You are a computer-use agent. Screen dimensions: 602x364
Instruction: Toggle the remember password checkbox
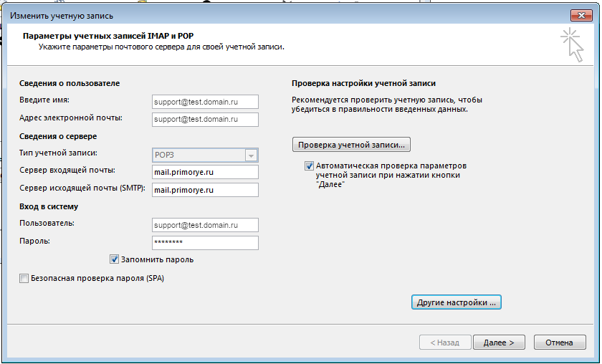[x=114, y=259]
